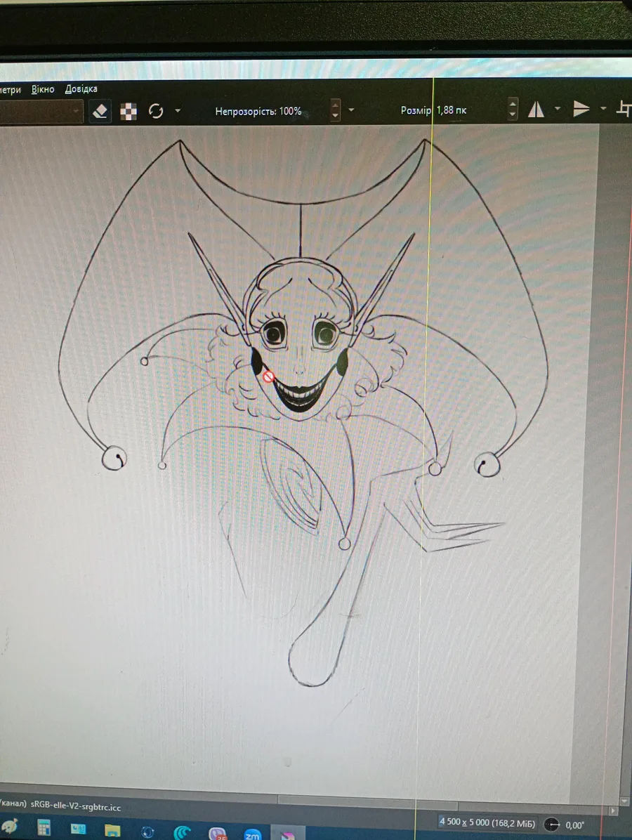Click the Krita taskbar icon
Screen dimensions: 632x840
(288, 834)
